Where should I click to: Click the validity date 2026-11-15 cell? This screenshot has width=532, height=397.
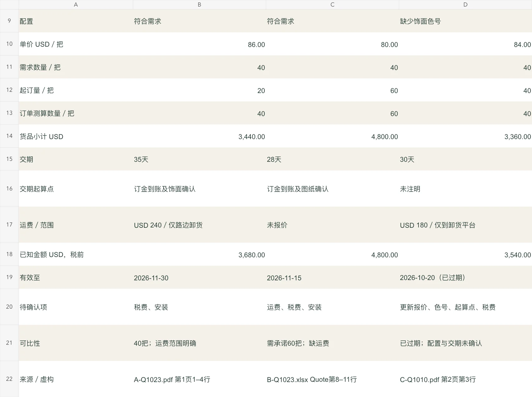(332, 278)
